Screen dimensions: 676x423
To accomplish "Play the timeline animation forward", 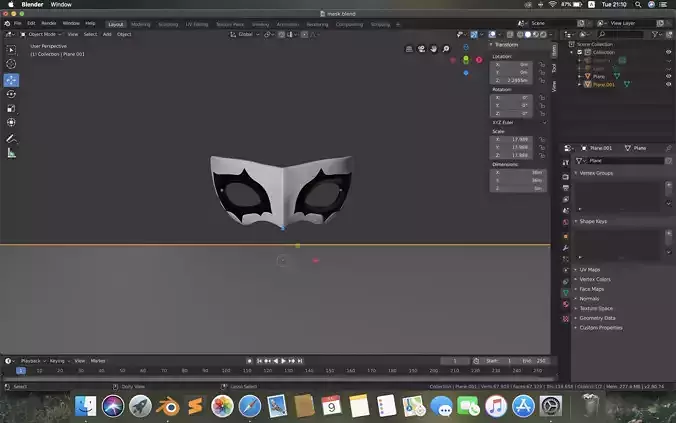I will coord(283,361).
